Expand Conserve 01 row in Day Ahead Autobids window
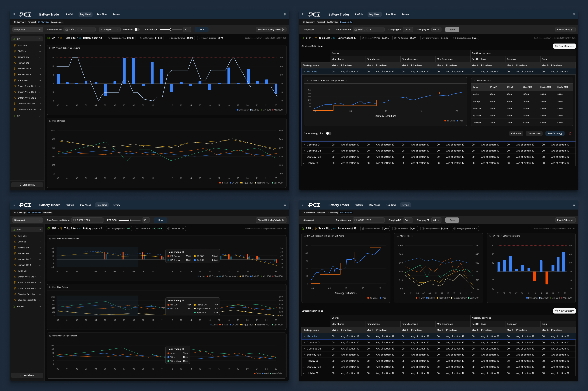 (x=304, y=145)
